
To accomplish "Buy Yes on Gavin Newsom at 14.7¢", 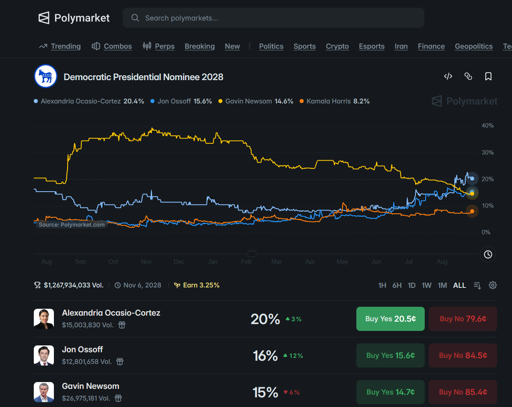I will (x=390, y=392).
